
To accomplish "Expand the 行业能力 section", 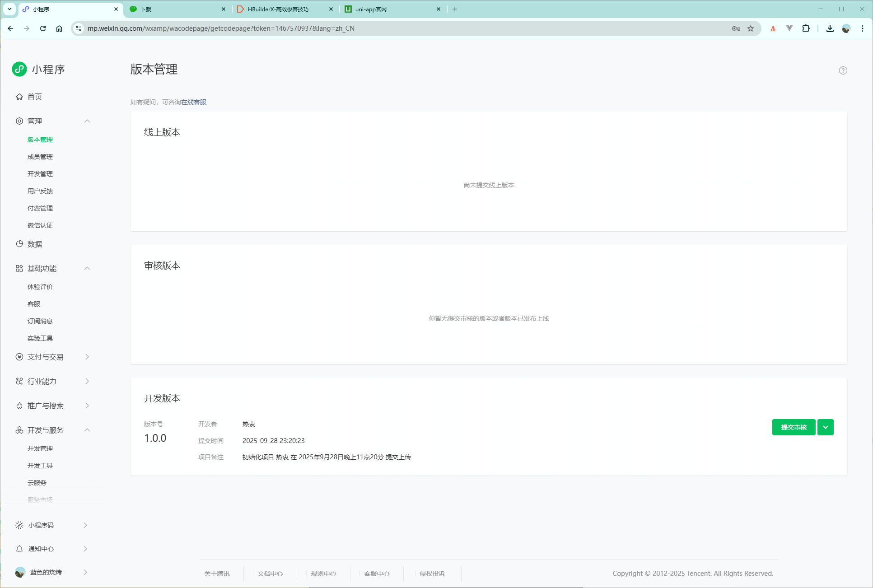I will click(87, 381).
